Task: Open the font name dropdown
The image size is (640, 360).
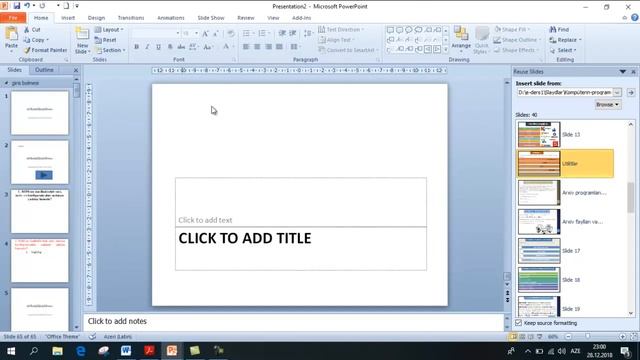Action: pos(178,33)
